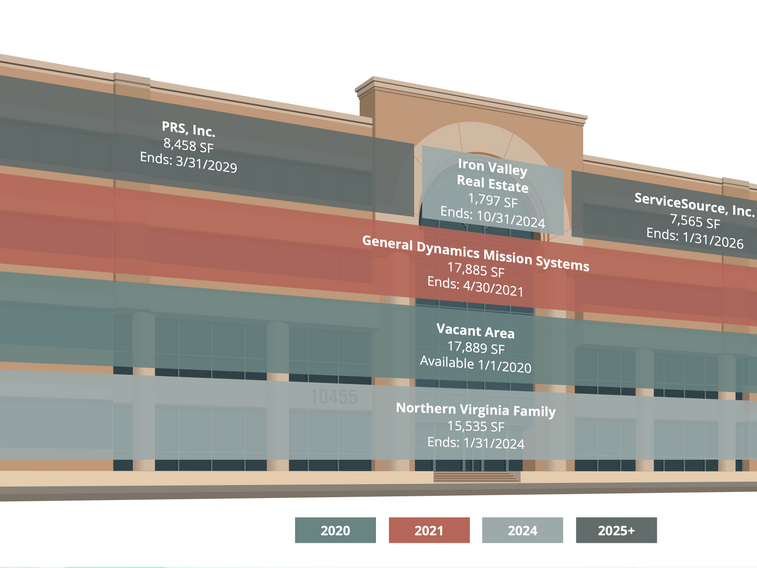The width and height of the screenshot is (757, 568).
Task: Click building number 10455
Action: coord(334,397)
